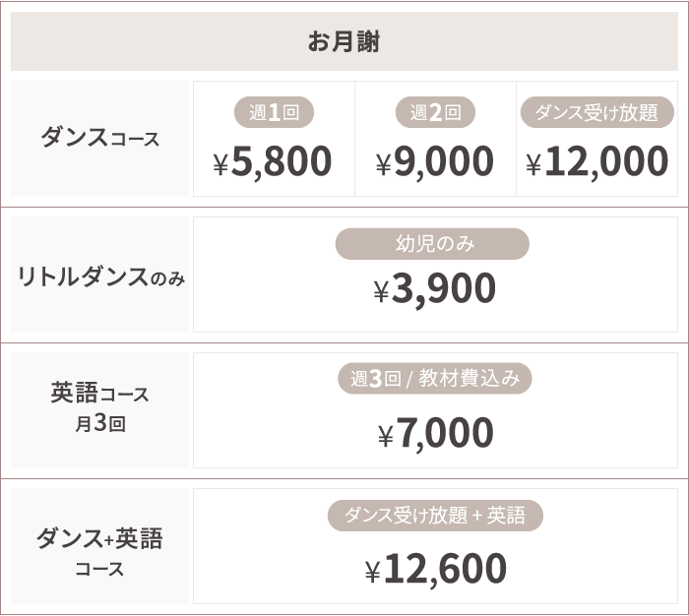The width and height of the screenshot is (689, 616).
Task: Click the 幼児のみ badge
Action: pos(432,243)
